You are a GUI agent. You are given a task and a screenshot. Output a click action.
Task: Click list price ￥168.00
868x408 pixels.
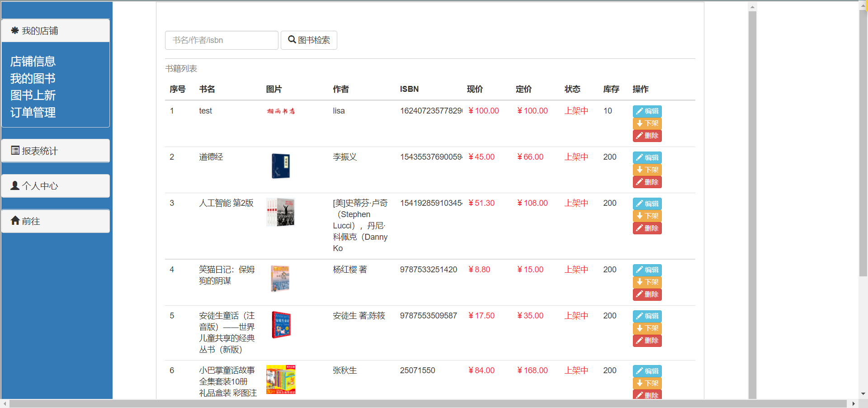point(532,370)
